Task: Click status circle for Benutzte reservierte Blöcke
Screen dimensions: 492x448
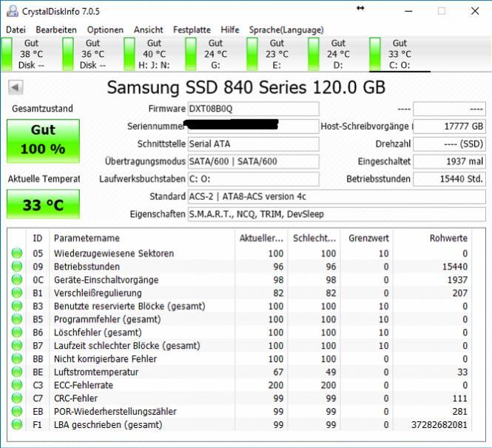Action: (17, 306)
